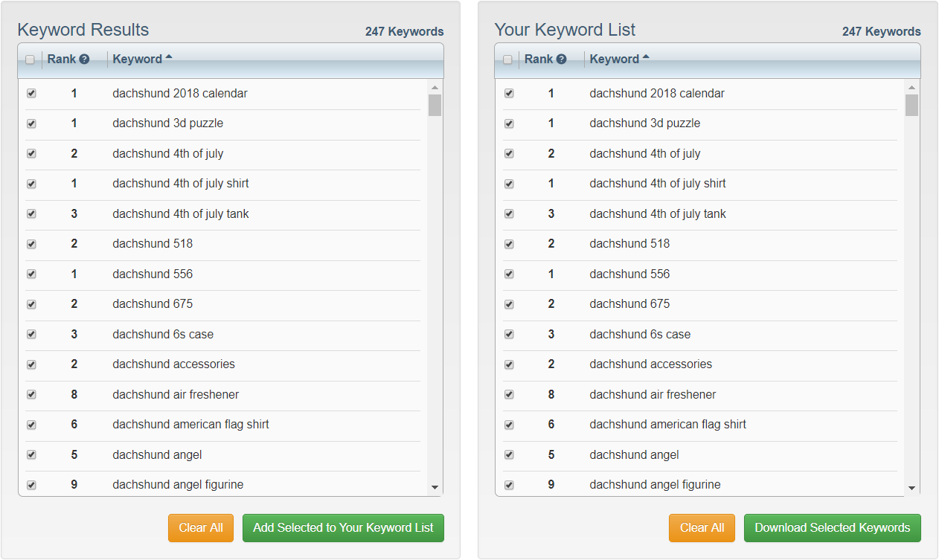Screen dimensions: 939x560
Task: Uncheck "dachshund 2018 calendar" in Keyword Results
Action: click(x=31, y=94)
